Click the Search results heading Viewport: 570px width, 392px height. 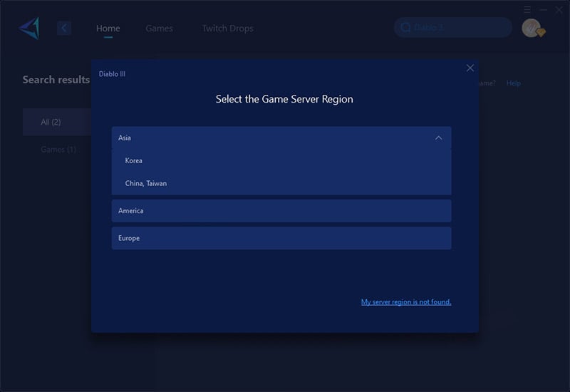coord(56,80)
